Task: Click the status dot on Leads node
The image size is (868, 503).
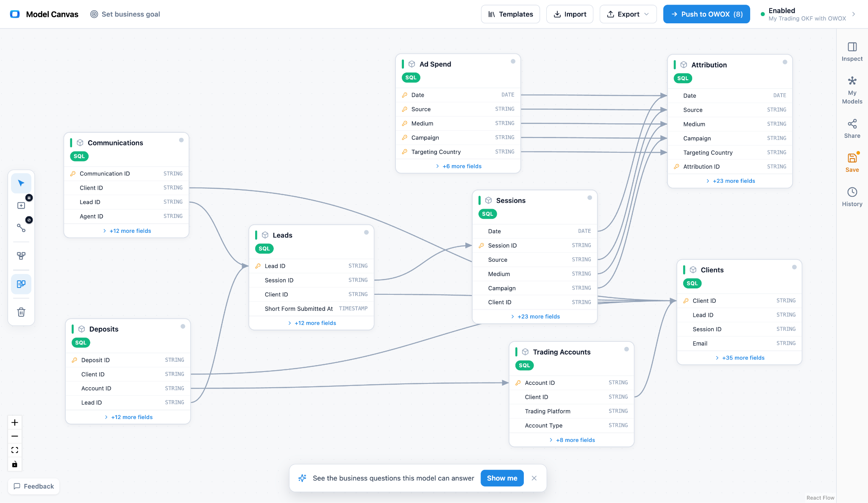Action: [x=366, y=232]
